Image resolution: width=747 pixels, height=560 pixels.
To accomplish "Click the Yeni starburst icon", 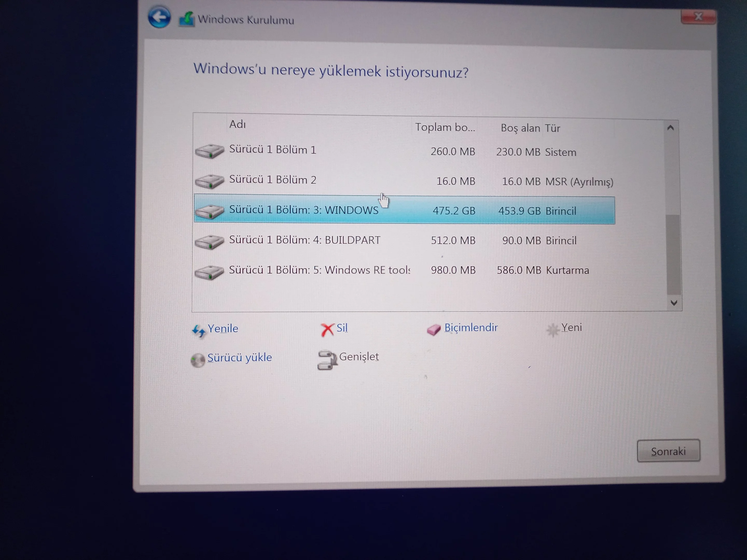I will point(552,330).
